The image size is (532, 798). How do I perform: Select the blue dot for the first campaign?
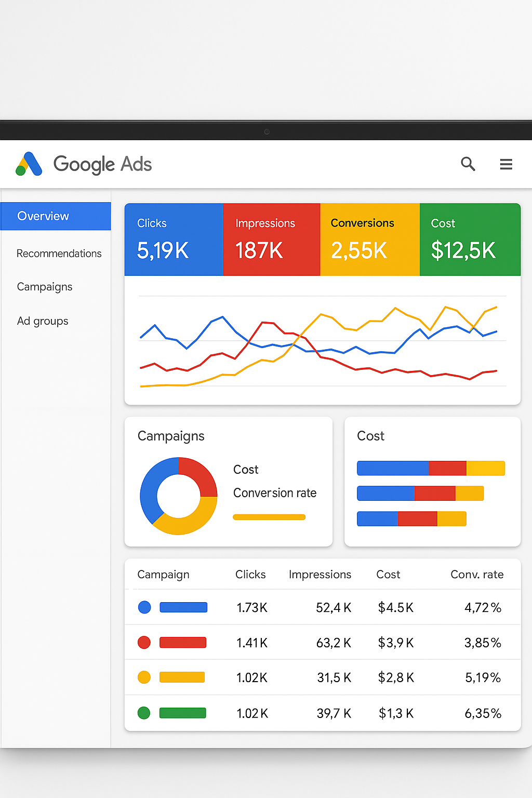click(x=144, y=607)
